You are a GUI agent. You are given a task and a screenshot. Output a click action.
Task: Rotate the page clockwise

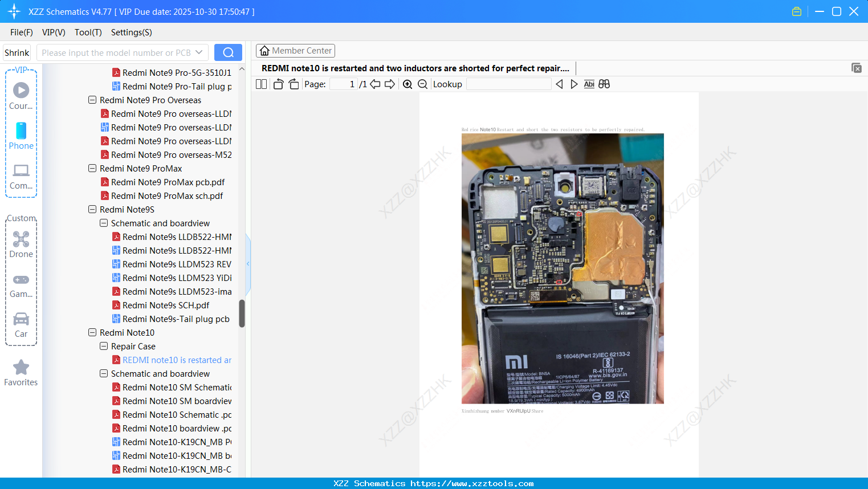click(x=294, y=84)
